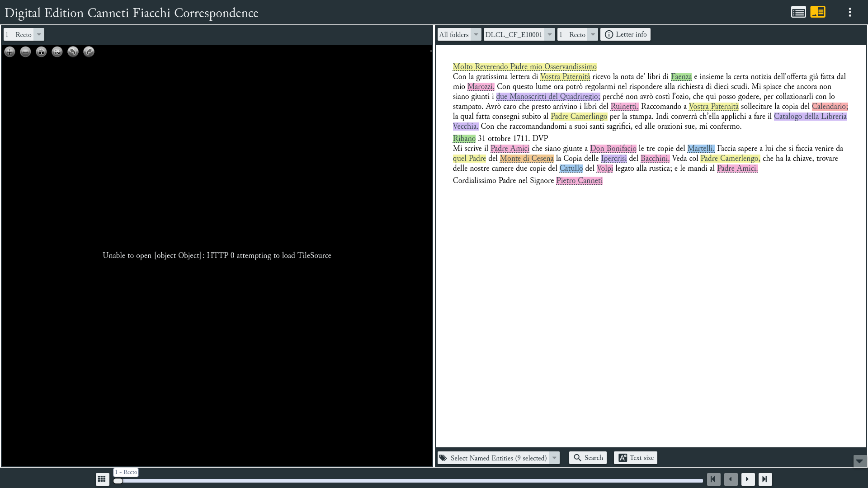The height and width of the screenshot is (488, 868).
Task: Click the TileSource error message in viewer
Action: 217,256
